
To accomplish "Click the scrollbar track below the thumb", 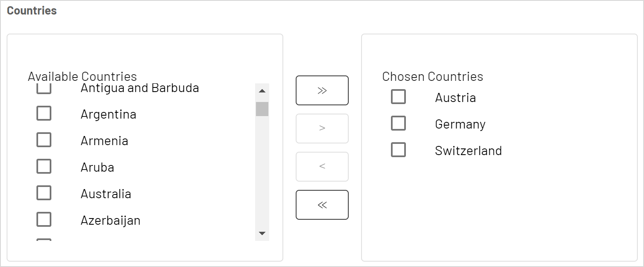I will tap(262, 174).
